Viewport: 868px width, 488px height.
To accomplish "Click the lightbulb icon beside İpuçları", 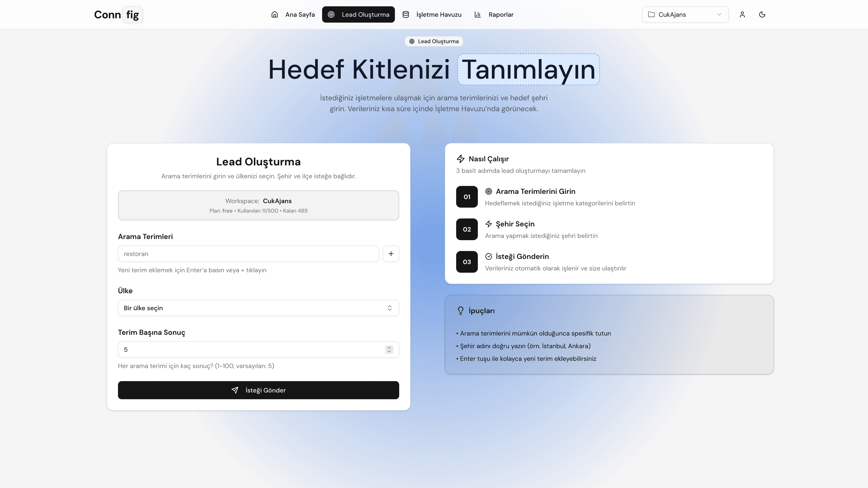I will click(x=460, y=310).
